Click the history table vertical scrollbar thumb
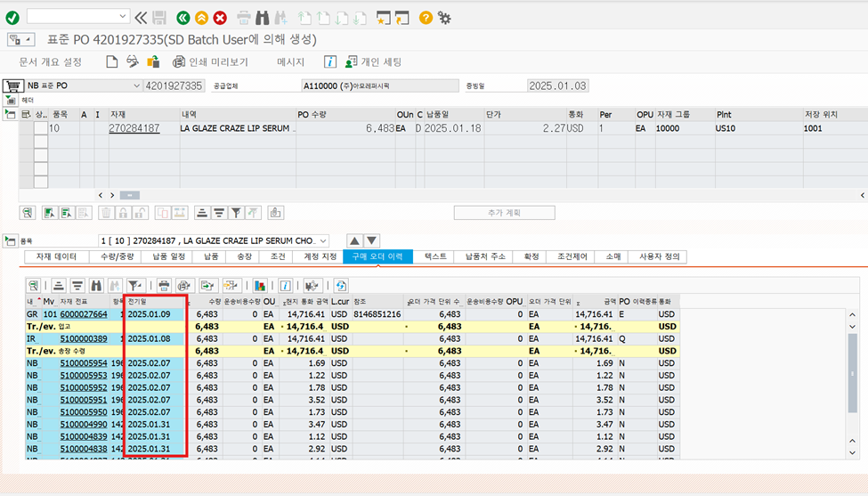Screen dimensions: 868x496 coord(853,374)
